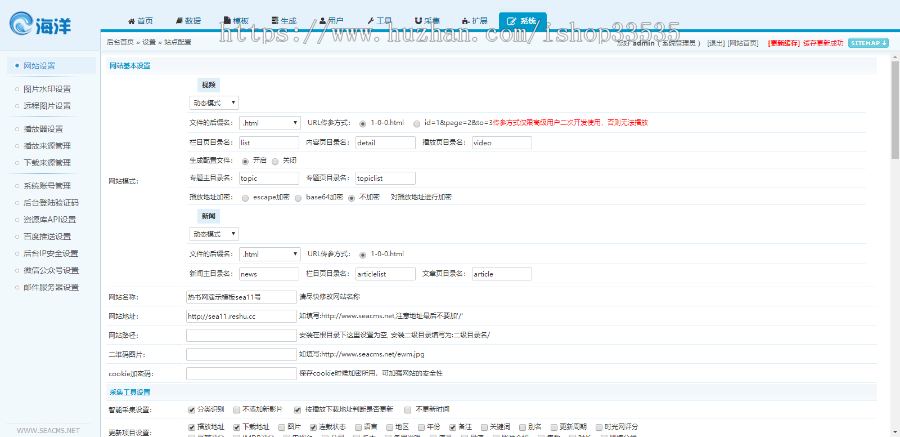The width and height of the screenshot is (900, 437).
Task: Click 后台首页 in the breadcrumb
Action: (x=120, y=42)
